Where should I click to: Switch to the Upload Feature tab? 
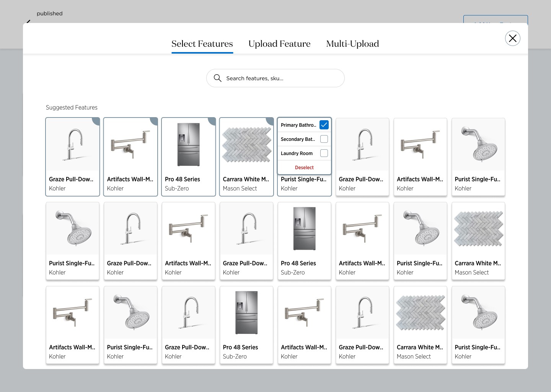point(279,44)
